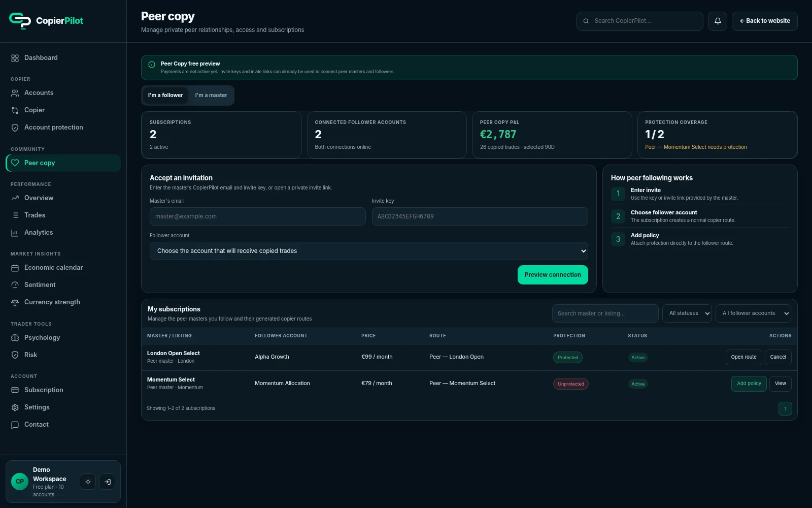Switch to I'm a follower tab
This screenshot has width=812, height=508.
(165, 96)
